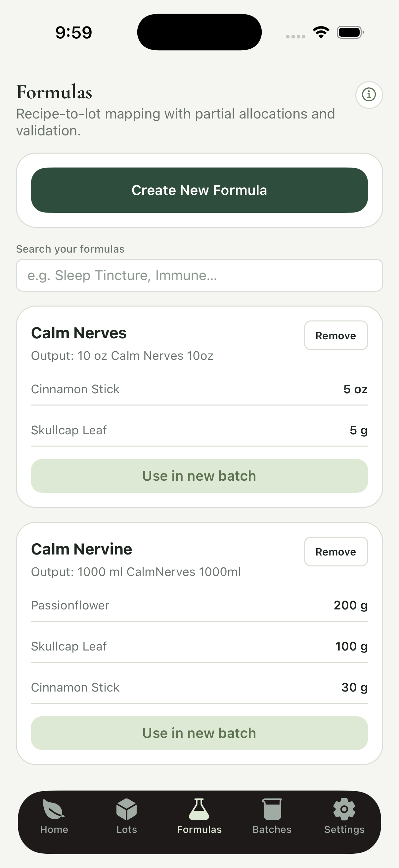
Task: Remove the Calm Nerves formula
Action: coord(336,335)
